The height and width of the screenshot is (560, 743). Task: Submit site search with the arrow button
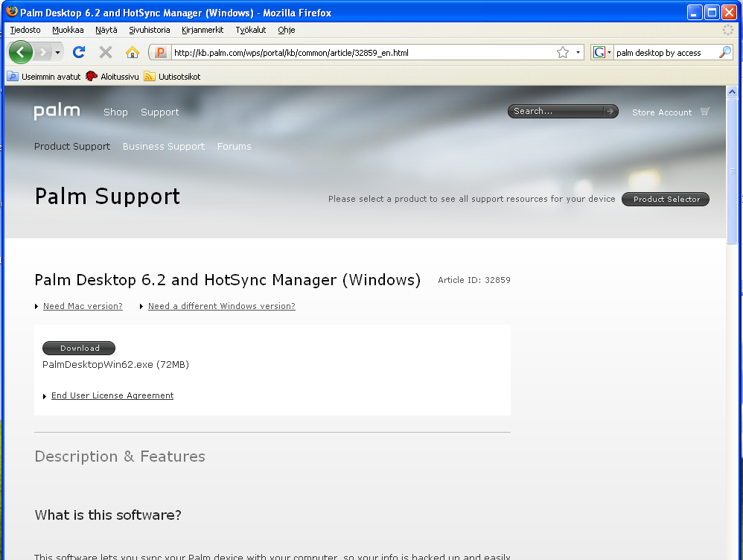[x=610, y=111]
